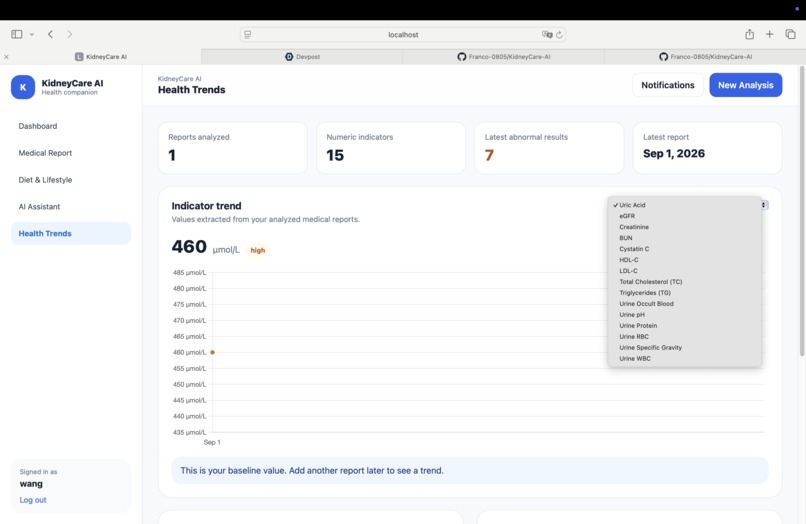Choose Triglycerides (TG) option
Screen dimensions: 806x524
point(684,293)
